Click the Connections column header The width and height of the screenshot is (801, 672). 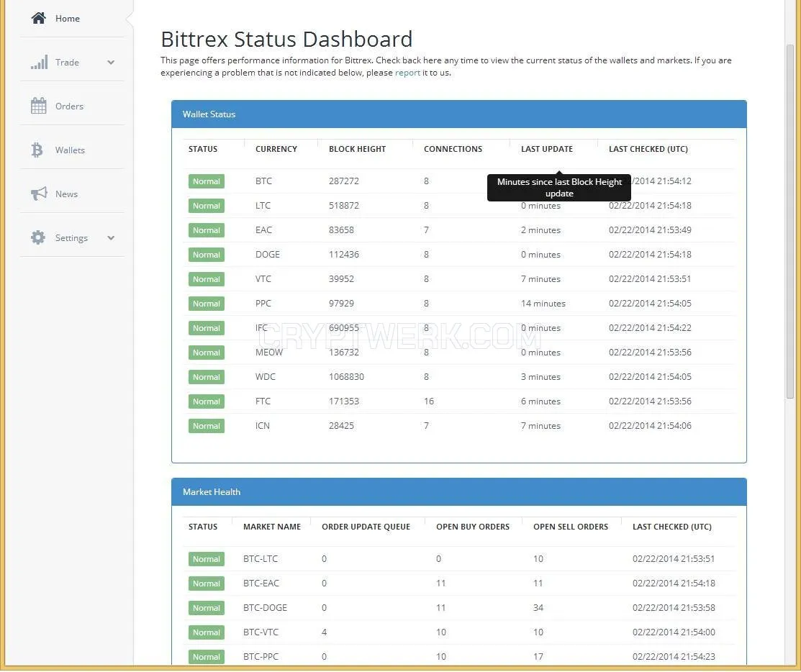(x=453, y=149)
